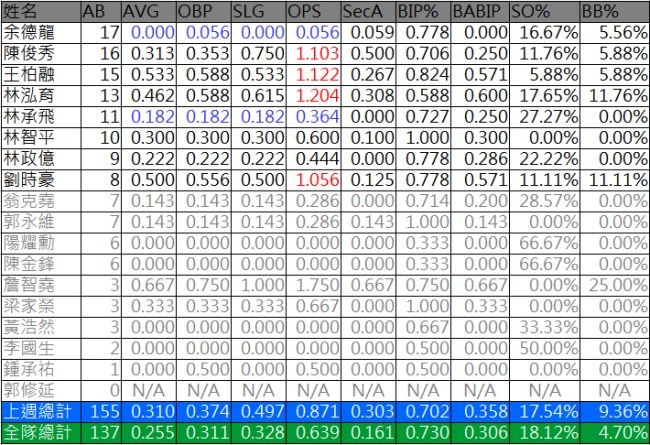The width and height of the screenshot is (650, 445).
Task: Click 郭修延's AB value 0
Action: click(x=115, y=390)
